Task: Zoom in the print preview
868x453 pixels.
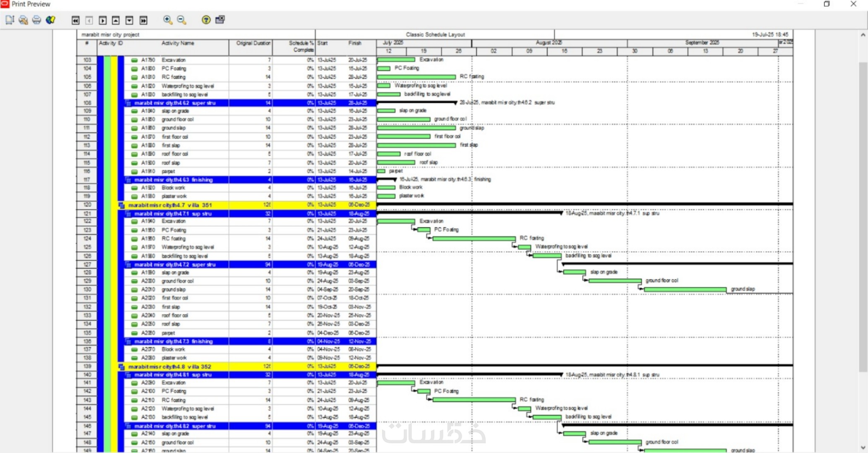Action: point(168,20)
